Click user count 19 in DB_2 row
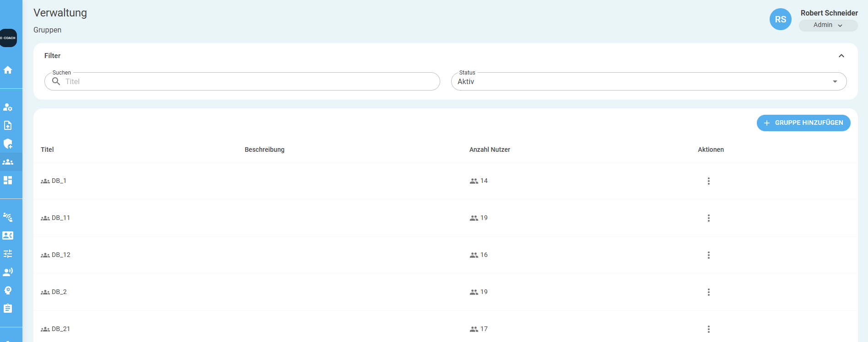 pyautogui.click(x=484, y=292)
